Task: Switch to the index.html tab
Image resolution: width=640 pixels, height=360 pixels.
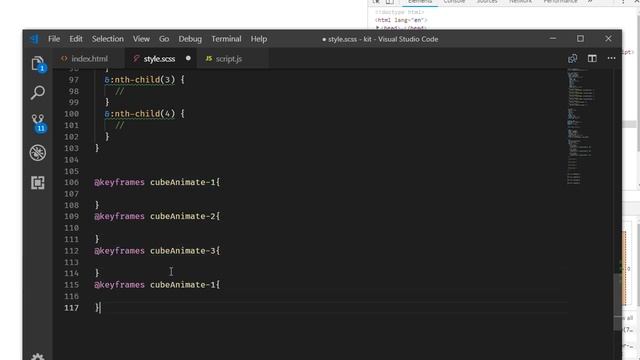Action: (89, 59)
